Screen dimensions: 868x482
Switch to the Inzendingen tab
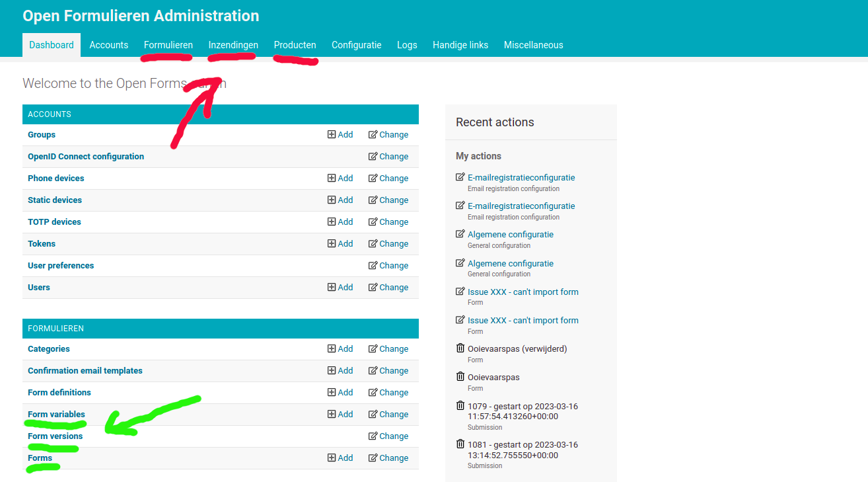[x=233, y=45]
